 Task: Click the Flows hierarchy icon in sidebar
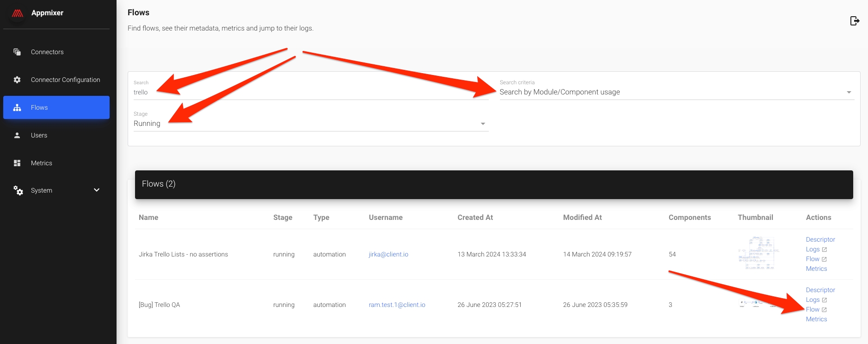[x=17, y=107]
